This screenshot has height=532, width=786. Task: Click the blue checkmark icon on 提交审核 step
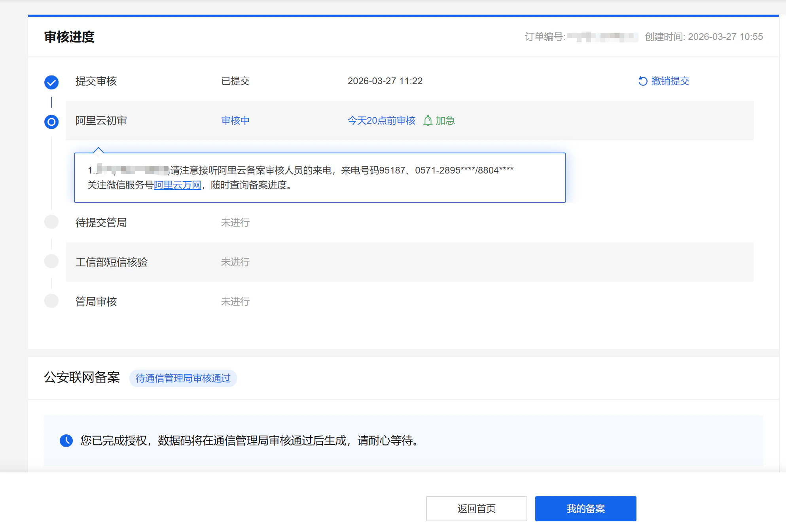pyautogui.click(x=51, y=82)
